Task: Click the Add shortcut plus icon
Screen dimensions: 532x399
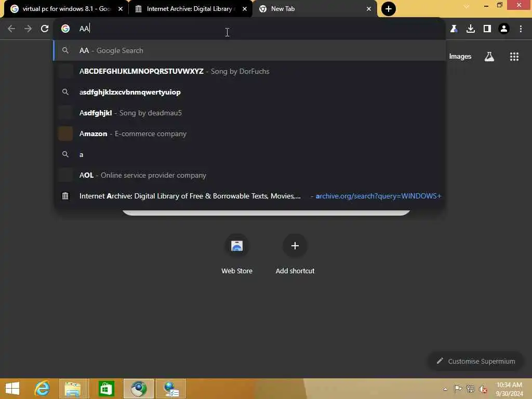Action: coord(295,246)
